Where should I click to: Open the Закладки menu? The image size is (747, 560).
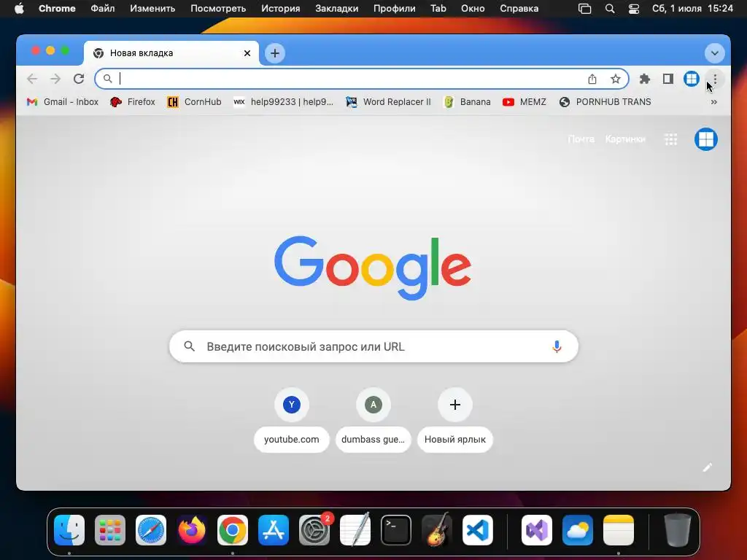pos(337,9)
